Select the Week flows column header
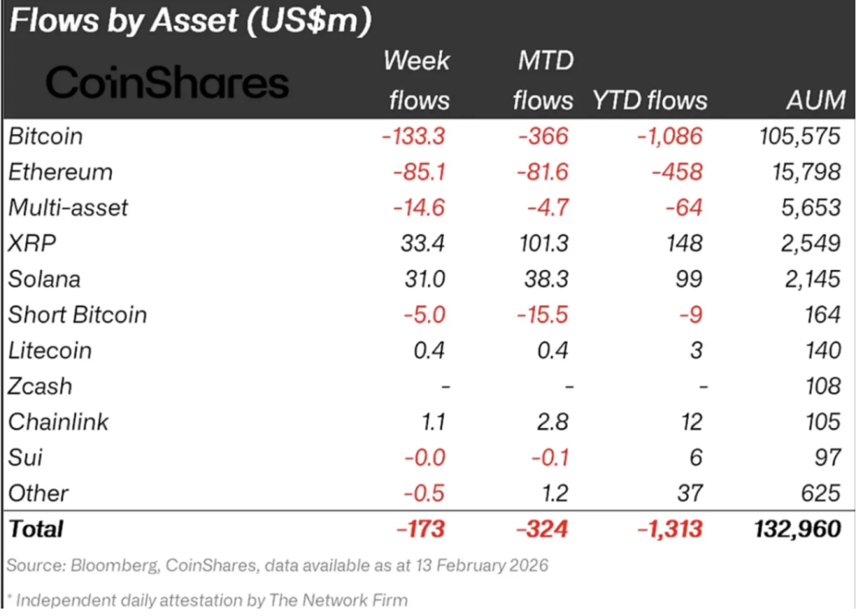The width and height of the screenshot is (856, 616). 418,80
